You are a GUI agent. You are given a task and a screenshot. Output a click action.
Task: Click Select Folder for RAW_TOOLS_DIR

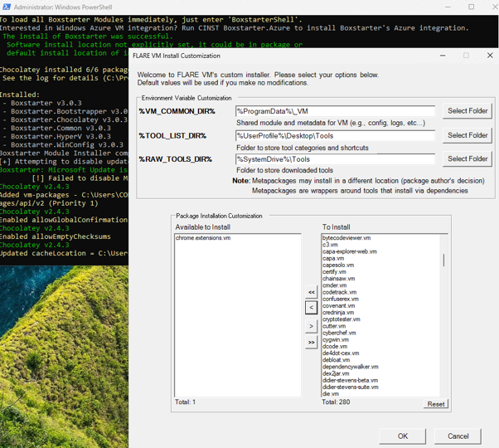[x=468, y=158]
